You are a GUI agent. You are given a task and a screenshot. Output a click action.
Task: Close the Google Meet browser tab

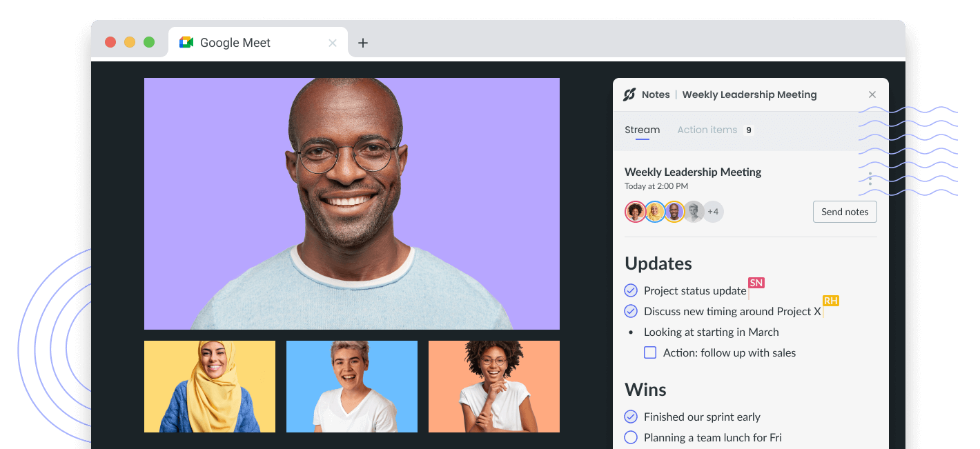click(333, 43)
